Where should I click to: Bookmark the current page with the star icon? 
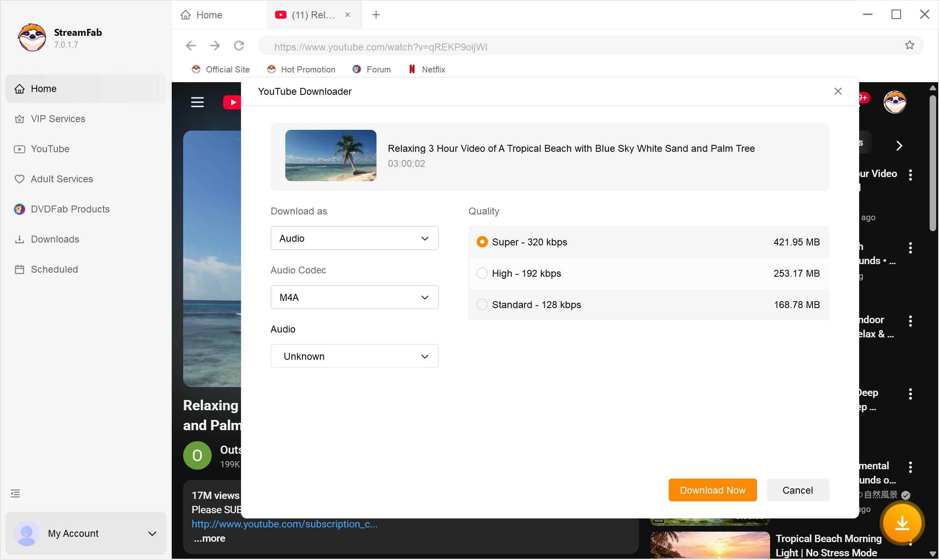coord(910,45)
